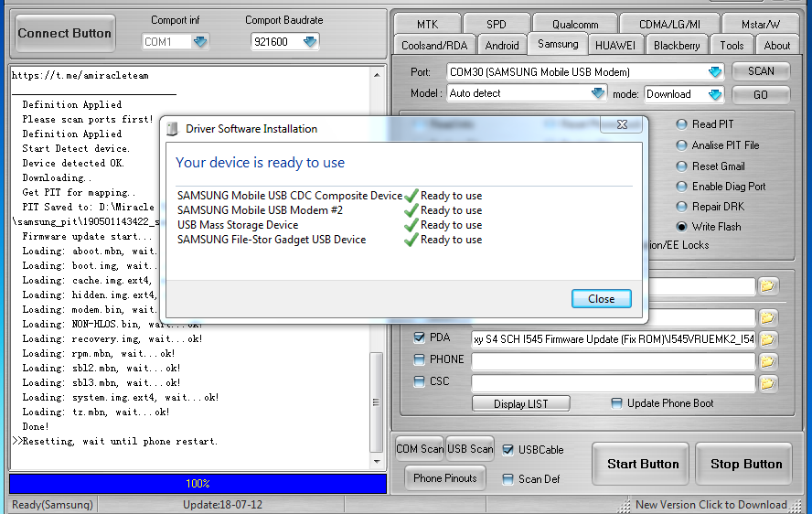Open the Tools tab
Screen dimensions: 812x514
click(732, 46)
